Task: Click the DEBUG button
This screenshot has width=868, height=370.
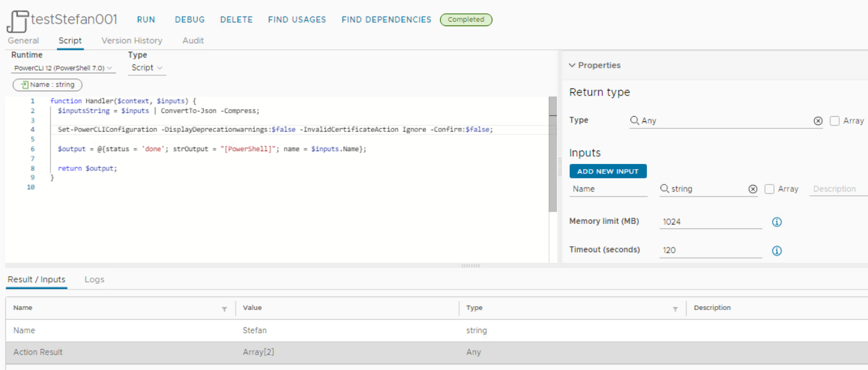Action: [190, 20]
